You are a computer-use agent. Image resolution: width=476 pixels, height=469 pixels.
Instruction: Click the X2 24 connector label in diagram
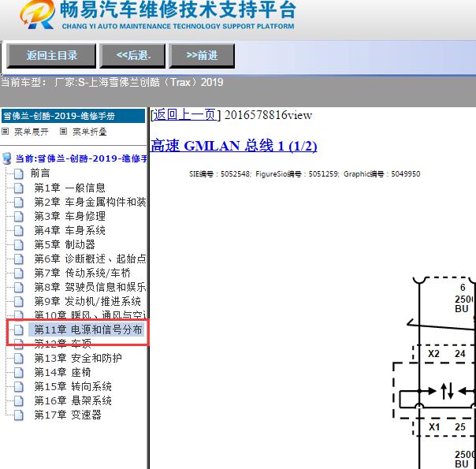[x=447, y=354]
